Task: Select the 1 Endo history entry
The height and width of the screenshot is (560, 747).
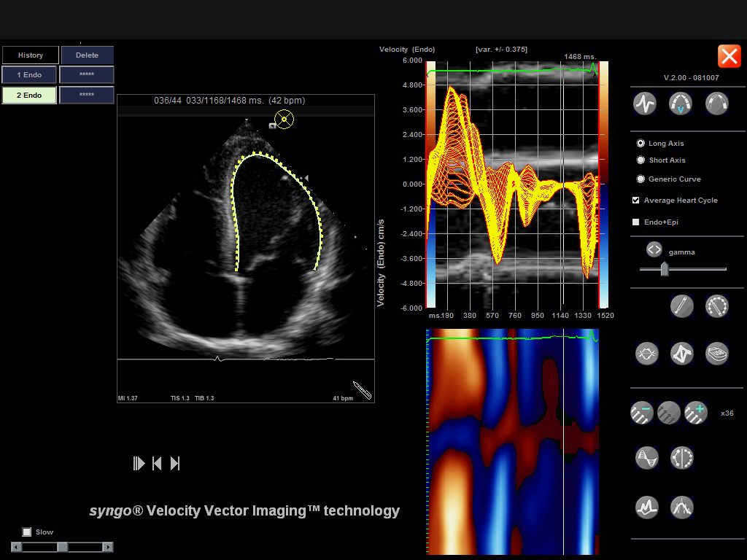Action: point(29,75)
